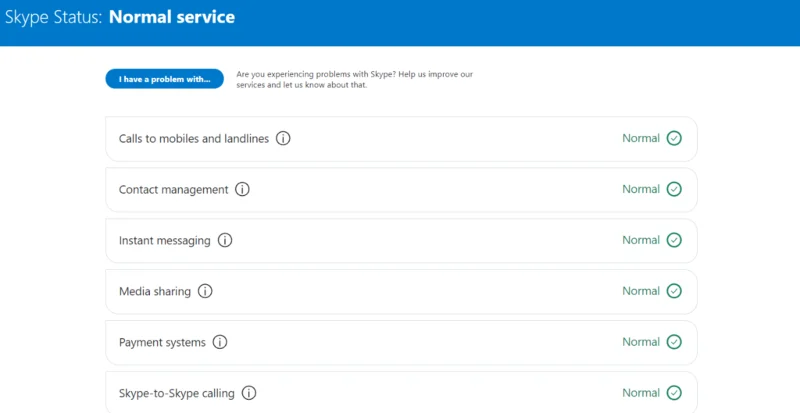Viewport: 800px width, 413px height.
Task: Click the info icon next to Contact management
Action: pos(242,189)
